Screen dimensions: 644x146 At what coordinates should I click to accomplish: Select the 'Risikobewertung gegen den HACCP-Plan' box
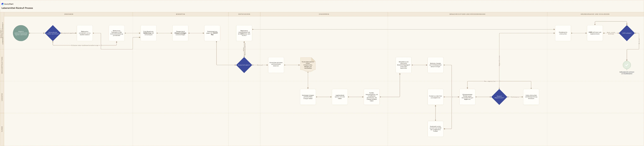click(212, 33)
